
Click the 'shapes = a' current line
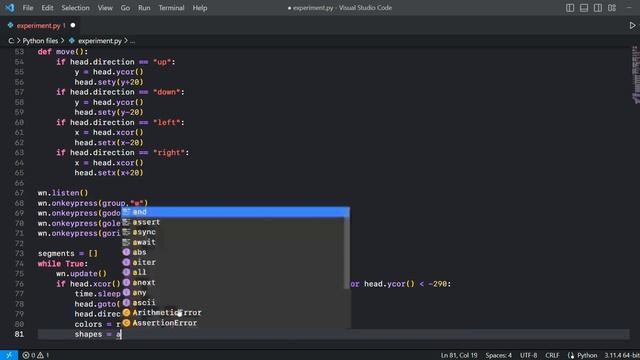[333, 334]
